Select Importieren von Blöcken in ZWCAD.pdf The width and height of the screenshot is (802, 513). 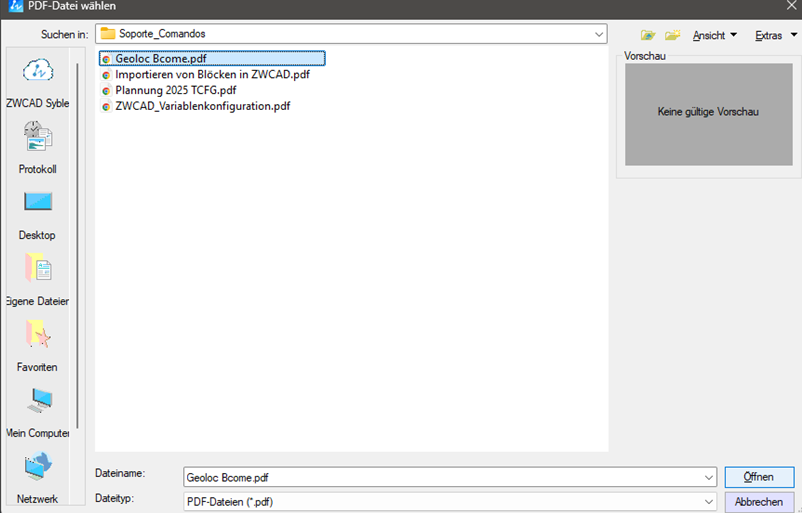pyautogui.click(x=212, y=74)
